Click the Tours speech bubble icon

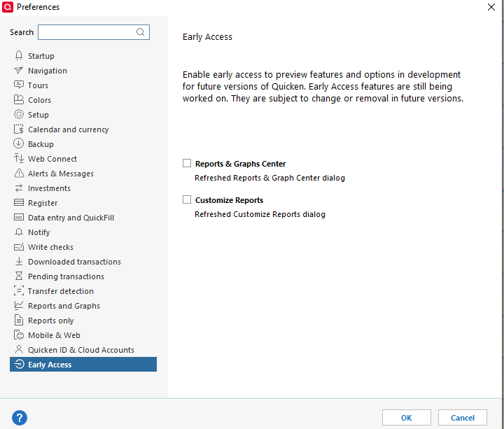[19, 85]
